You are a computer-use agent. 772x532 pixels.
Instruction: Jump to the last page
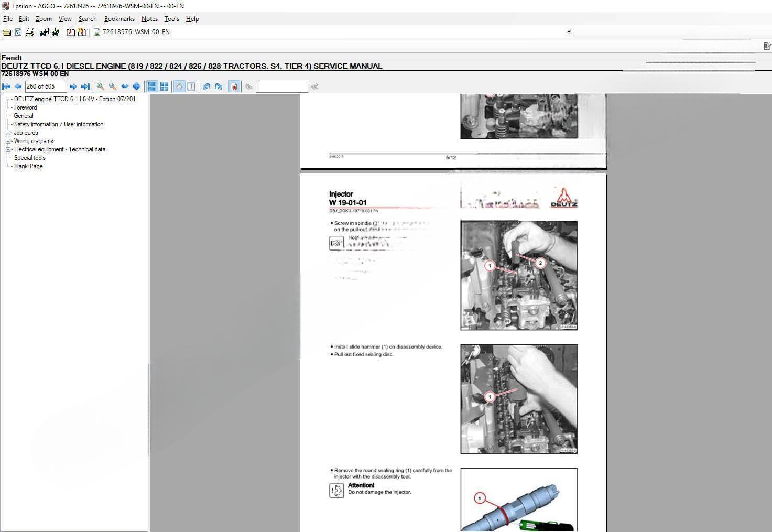85,86
